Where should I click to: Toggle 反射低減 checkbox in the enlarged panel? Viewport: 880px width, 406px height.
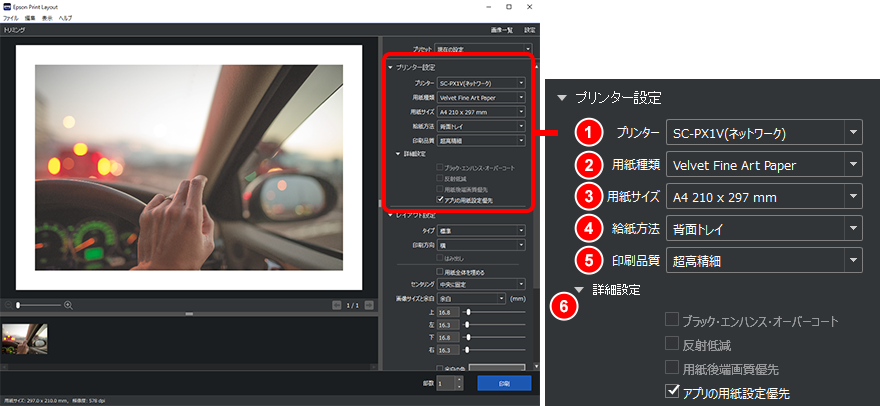(x=672, y=345)
